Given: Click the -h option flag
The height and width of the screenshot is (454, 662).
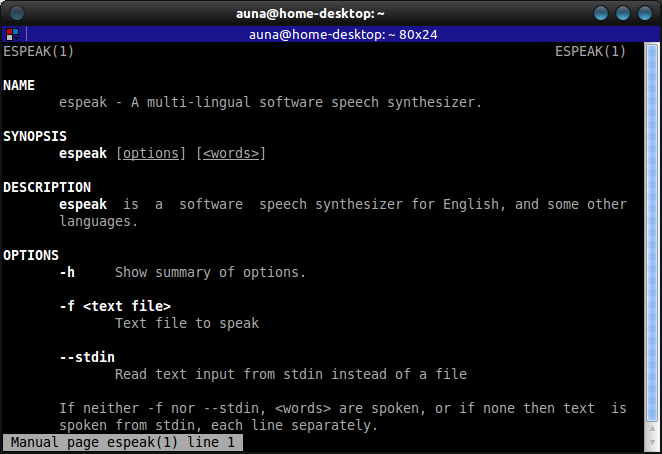Looking at the screenshot, I should point(67,272).
